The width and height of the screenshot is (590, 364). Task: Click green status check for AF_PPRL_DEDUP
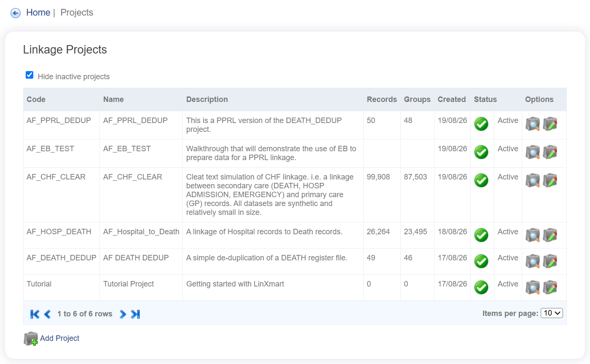[x=481, y=124]
